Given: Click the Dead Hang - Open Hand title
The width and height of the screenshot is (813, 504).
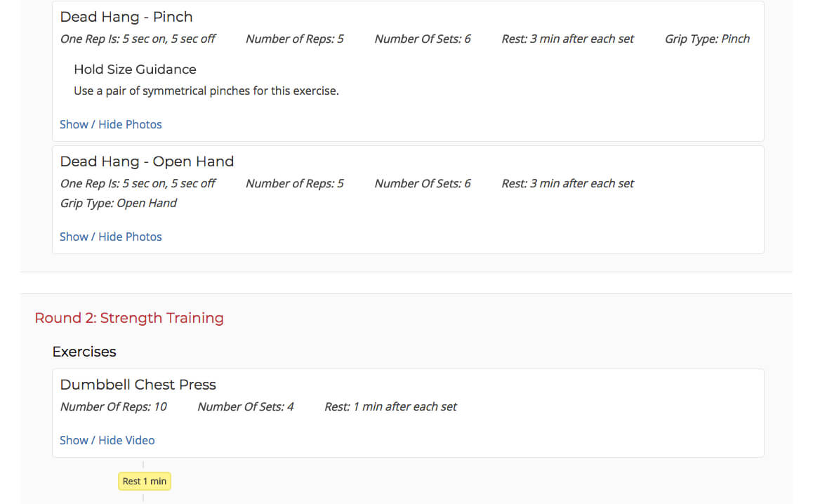Looking at the screenshot, I should click(x=147, y=161).
